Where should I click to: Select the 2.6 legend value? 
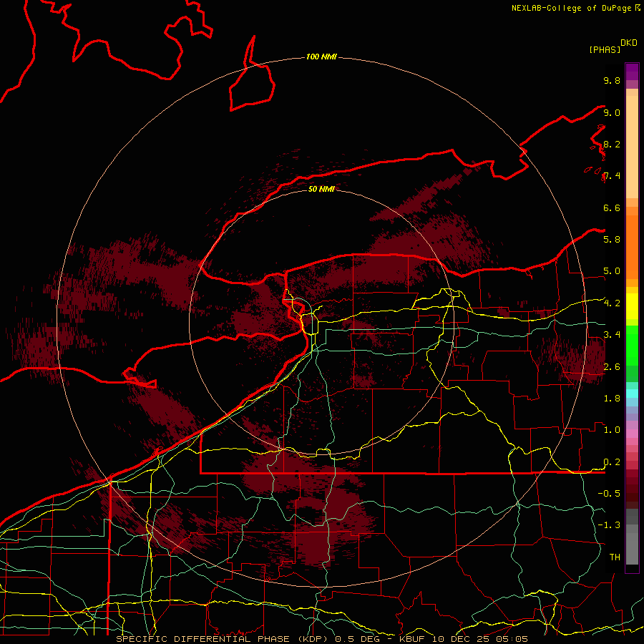[x=612, y=367]
